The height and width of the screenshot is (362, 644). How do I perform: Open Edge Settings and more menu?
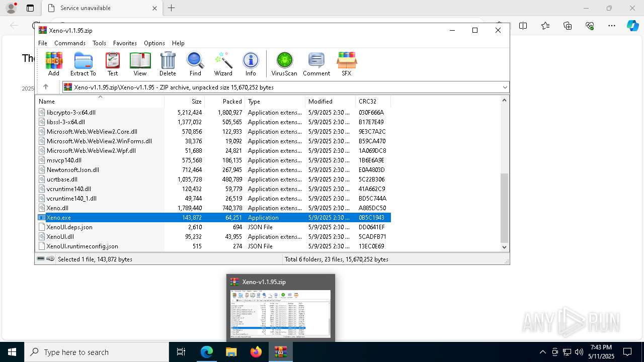pos(612,26)
